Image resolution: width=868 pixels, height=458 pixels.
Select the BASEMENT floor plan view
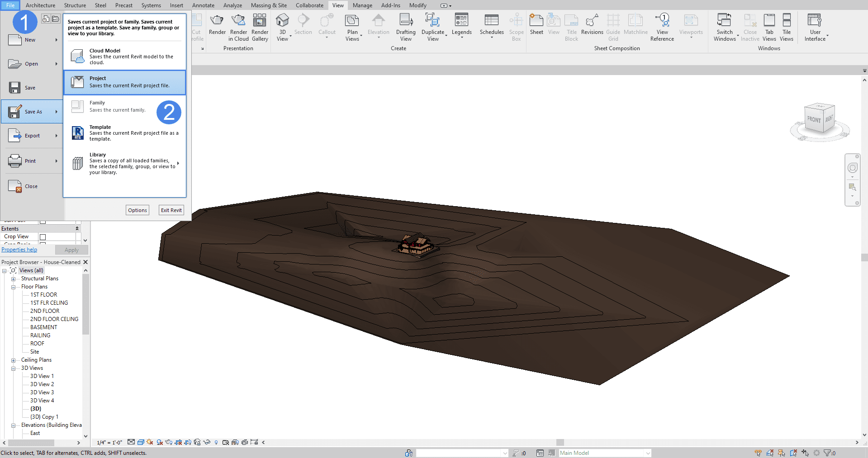point(44,327)
